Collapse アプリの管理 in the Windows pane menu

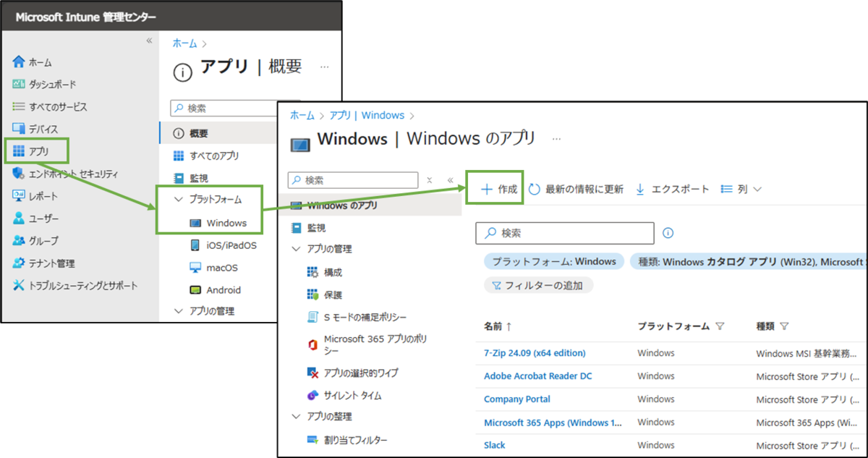pyautogui.click(x=296, y=249)
